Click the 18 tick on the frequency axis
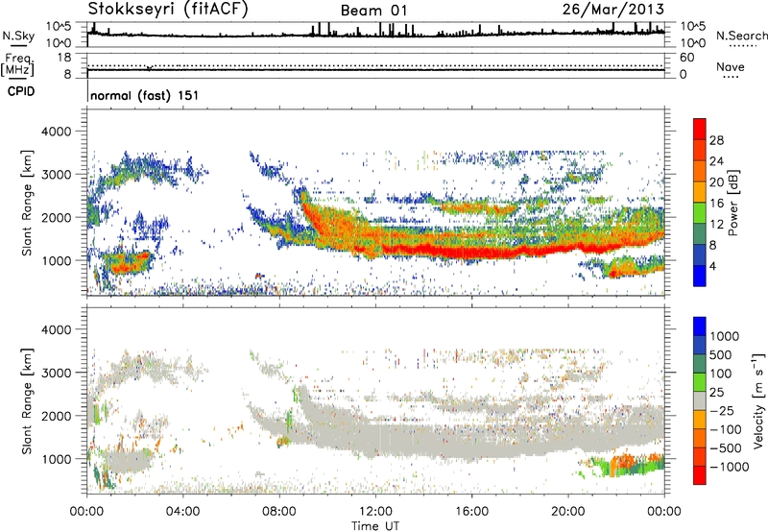The width and height of the screenshot is (768, 532). (64, 58)
